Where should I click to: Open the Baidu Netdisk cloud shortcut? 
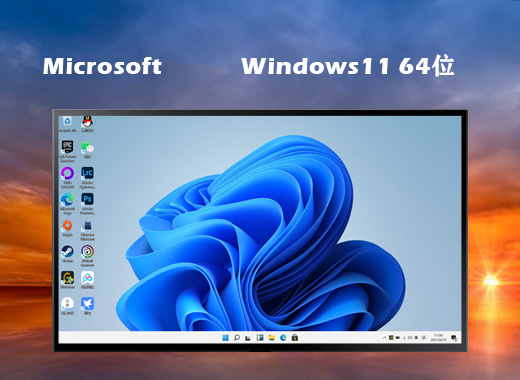(x=87, y=280)
